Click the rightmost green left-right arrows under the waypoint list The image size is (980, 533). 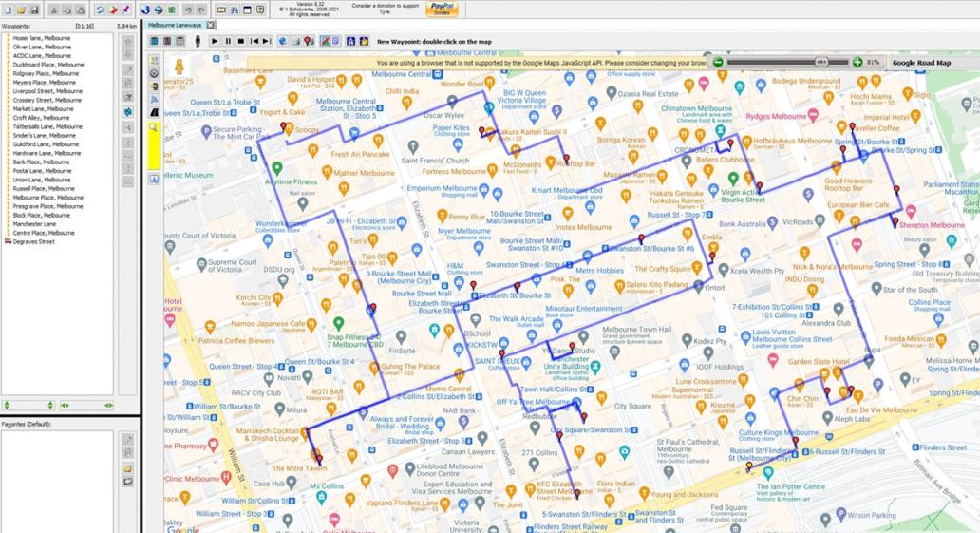click(109, 406)
